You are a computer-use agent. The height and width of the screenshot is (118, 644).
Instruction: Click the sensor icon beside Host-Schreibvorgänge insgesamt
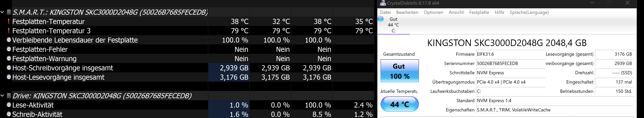click(x=9, y=68)
